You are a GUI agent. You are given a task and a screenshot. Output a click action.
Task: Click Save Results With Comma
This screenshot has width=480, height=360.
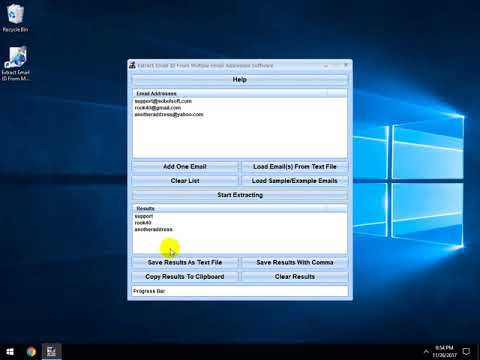295,262
